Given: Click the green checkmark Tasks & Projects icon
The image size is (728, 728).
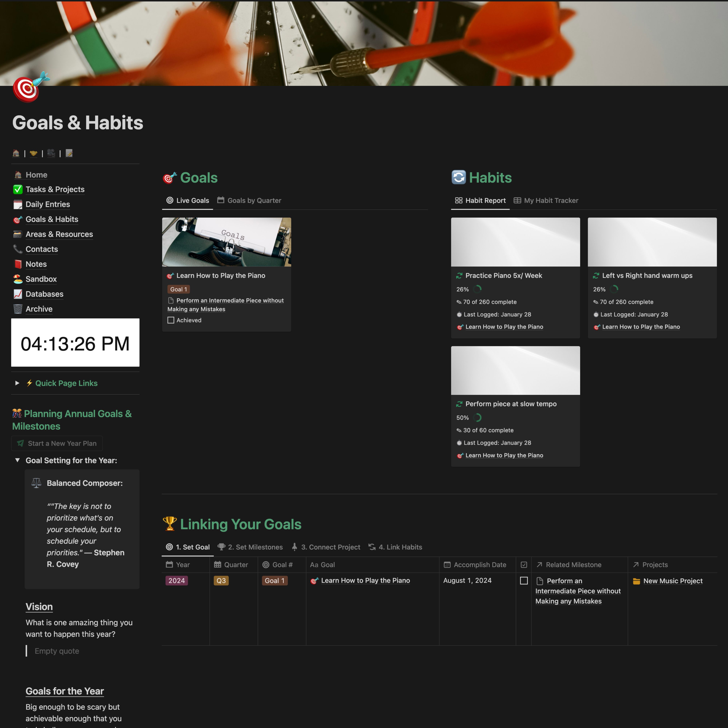Looking at the screenshot, I should tap(18, 189).
